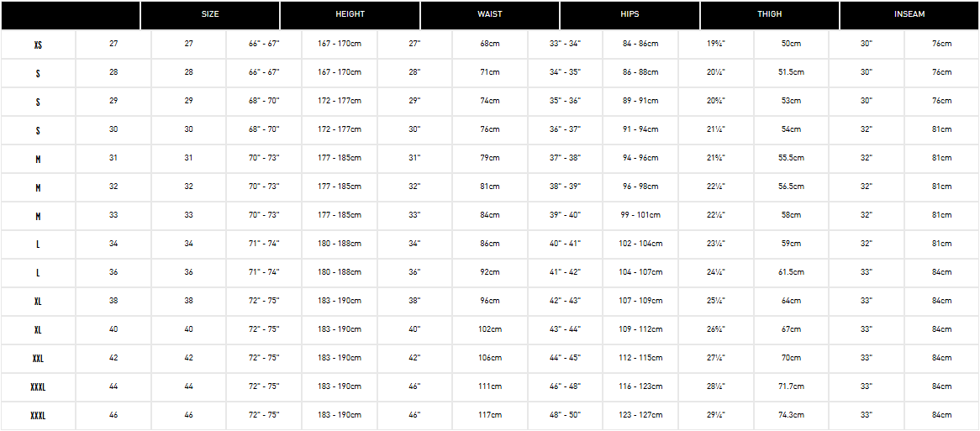The height and width of the screenshot is (431, 980).
Task: Click the 61.5cm thigh value
Action: [x=791, y=272]
